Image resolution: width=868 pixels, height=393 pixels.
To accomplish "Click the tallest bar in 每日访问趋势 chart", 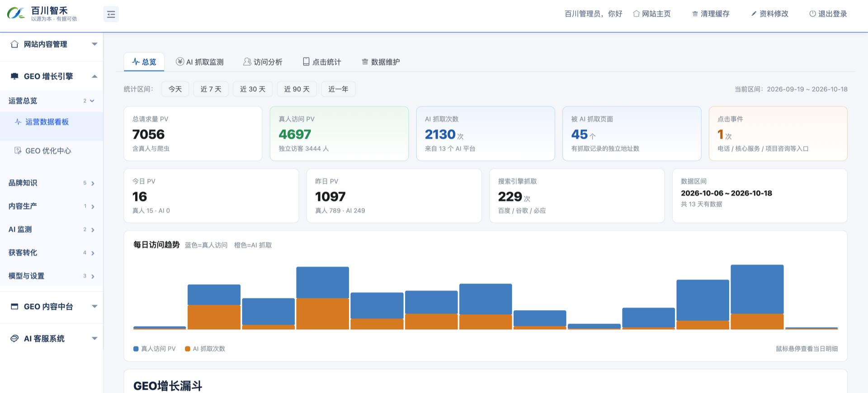I will click(x=757, y=297).
